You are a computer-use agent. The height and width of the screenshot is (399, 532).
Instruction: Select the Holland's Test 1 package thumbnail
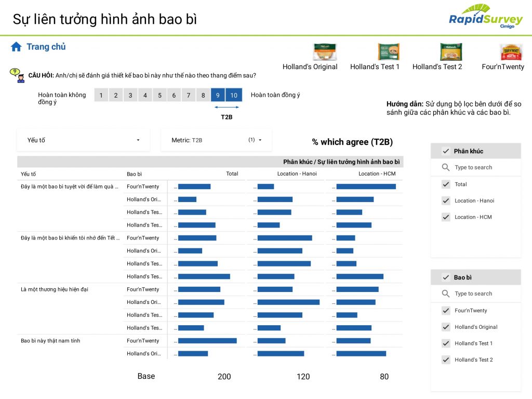(x=389, y=51)
